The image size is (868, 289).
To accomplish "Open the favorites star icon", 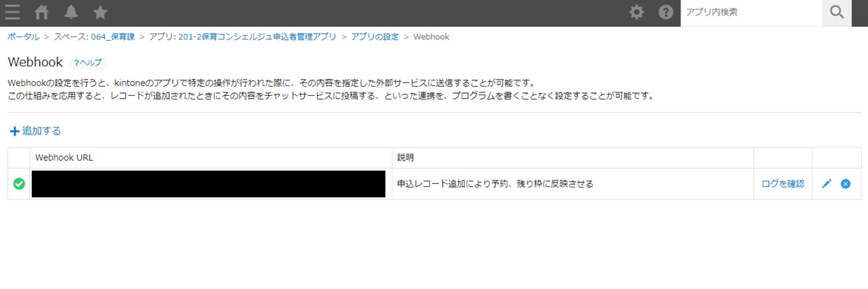I will 100,12.
